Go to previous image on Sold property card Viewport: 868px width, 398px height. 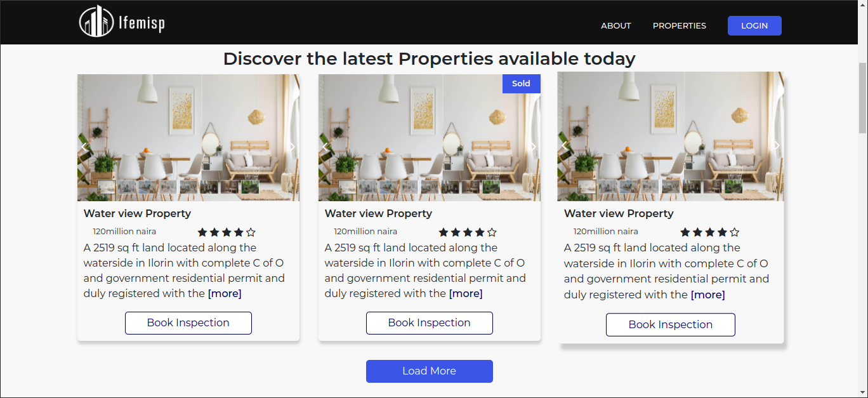(x=325, y=147)
